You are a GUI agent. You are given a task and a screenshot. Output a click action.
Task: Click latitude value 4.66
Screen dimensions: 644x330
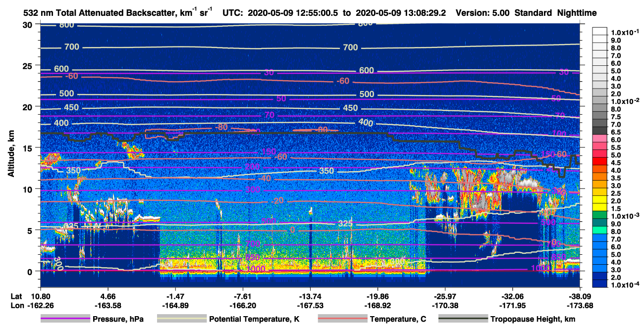point(107,296)
